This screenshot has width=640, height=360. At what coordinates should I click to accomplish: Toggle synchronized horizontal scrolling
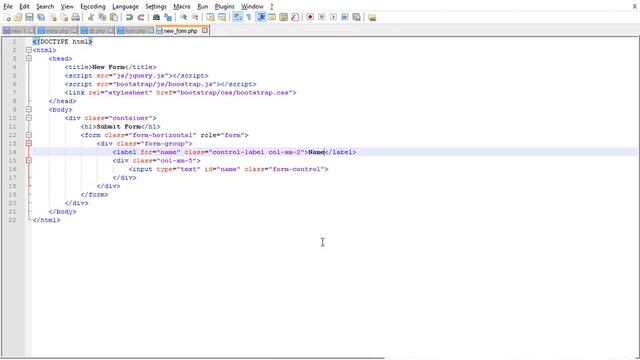tap(222, 17)
